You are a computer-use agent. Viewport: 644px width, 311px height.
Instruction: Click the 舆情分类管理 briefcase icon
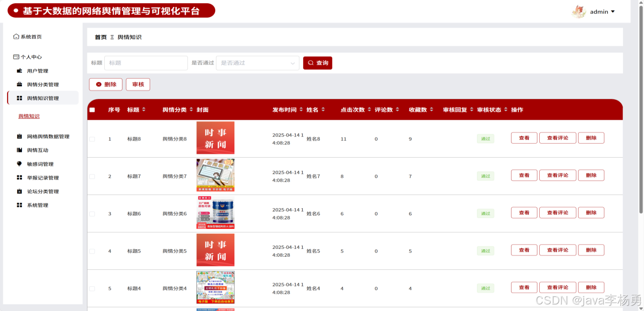tap(19, 85)
